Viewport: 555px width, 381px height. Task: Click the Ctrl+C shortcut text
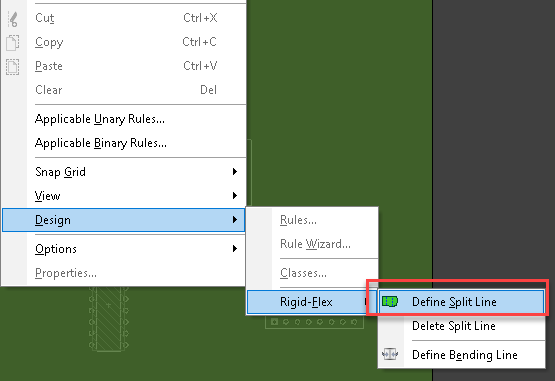pos(200,42)
